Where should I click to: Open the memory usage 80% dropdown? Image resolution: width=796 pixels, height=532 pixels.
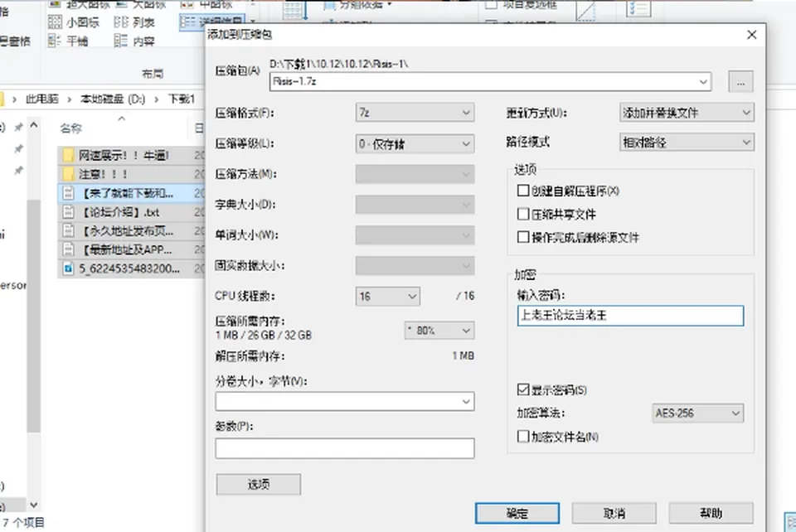click(x=439, y=331)
